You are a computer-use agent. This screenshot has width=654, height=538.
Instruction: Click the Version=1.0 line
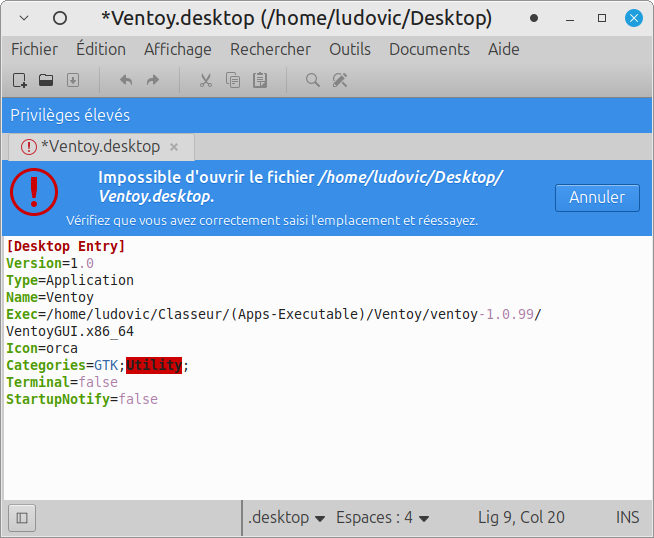(x=50, y=263)
